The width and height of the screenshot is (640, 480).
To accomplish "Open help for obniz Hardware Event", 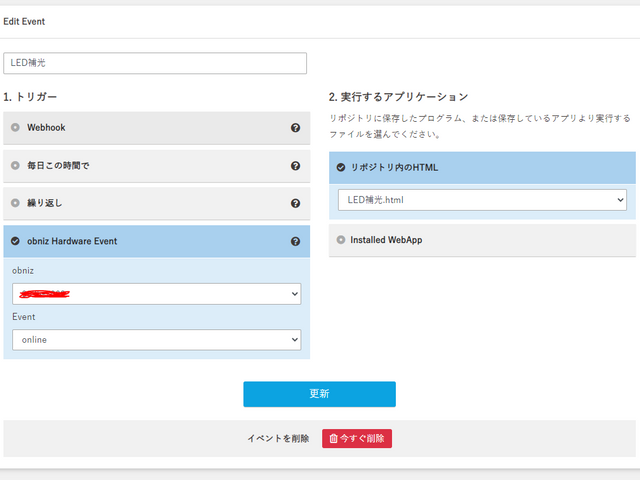I will (295, 241).
